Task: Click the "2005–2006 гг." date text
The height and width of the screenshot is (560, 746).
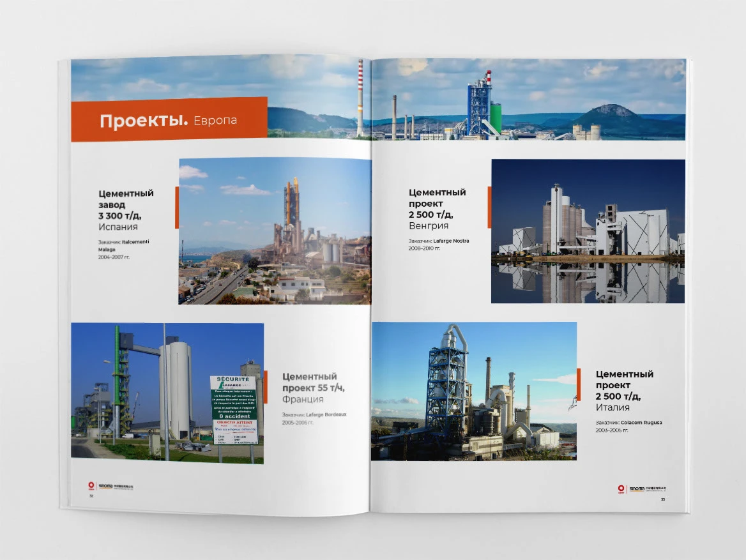Action: coord(298,423)
